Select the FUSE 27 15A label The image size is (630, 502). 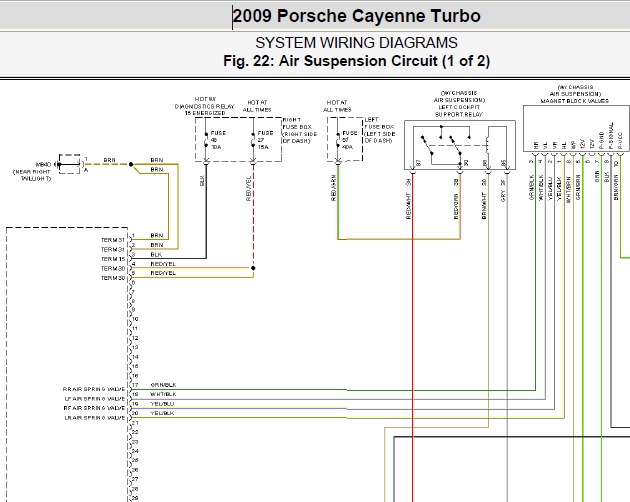pos(265,140)
